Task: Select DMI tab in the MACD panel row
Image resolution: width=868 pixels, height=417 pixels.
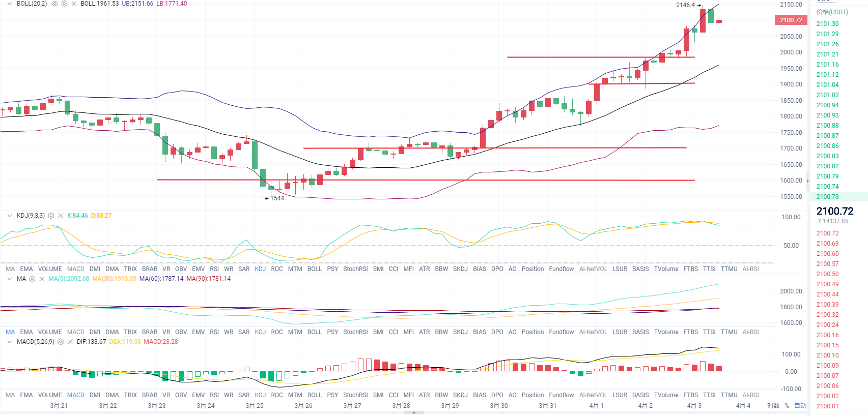Action: click(95, 395)
